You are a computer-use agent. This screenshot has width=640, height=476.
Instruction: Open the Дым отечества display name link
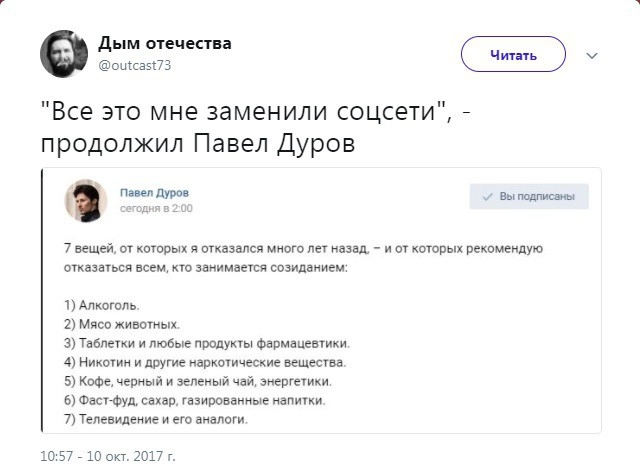165,44
